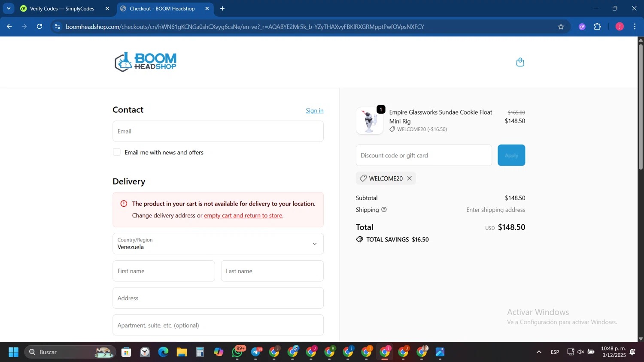644x362 pixels.
Task: View site information icon in address bar
Action: click(57, 27)
